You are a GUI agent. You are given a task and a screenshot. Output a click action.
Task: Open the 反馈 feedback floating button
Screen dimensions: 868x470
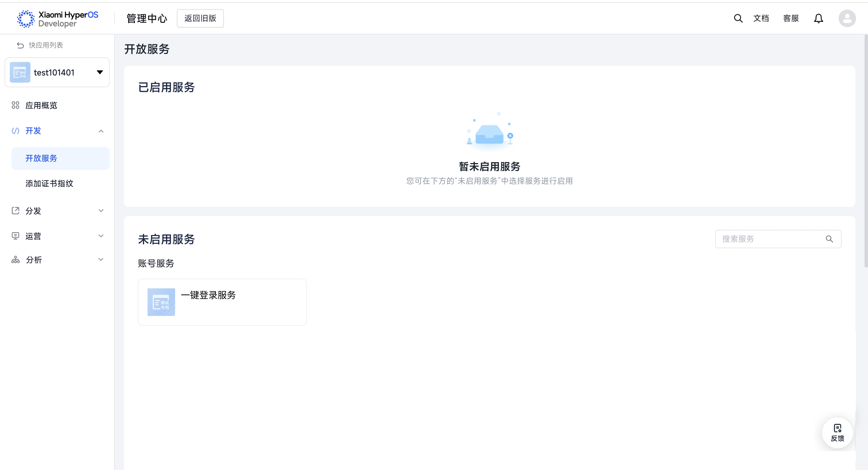click(x=837, y=433)
